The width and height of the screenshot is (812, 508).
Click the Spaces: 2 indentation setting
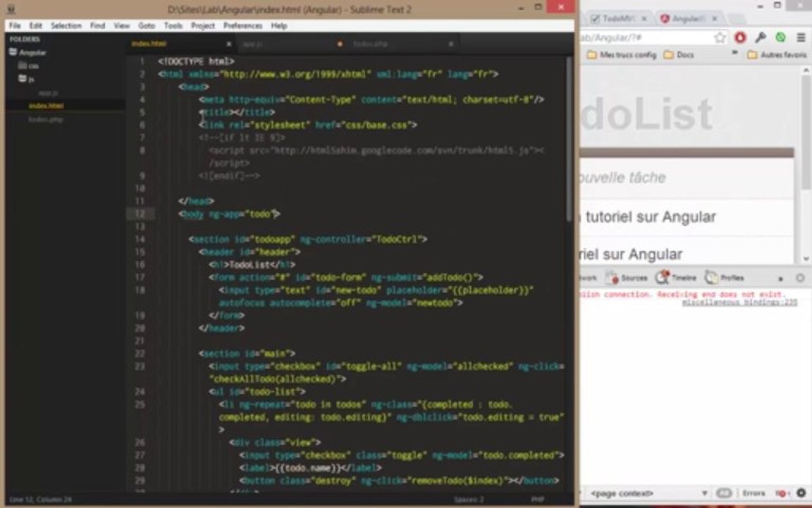click(x=469, y=500)
